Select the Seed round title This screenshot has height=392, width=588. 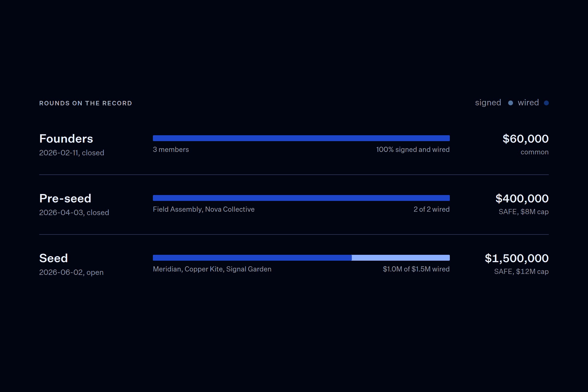[x=53, y=258]
